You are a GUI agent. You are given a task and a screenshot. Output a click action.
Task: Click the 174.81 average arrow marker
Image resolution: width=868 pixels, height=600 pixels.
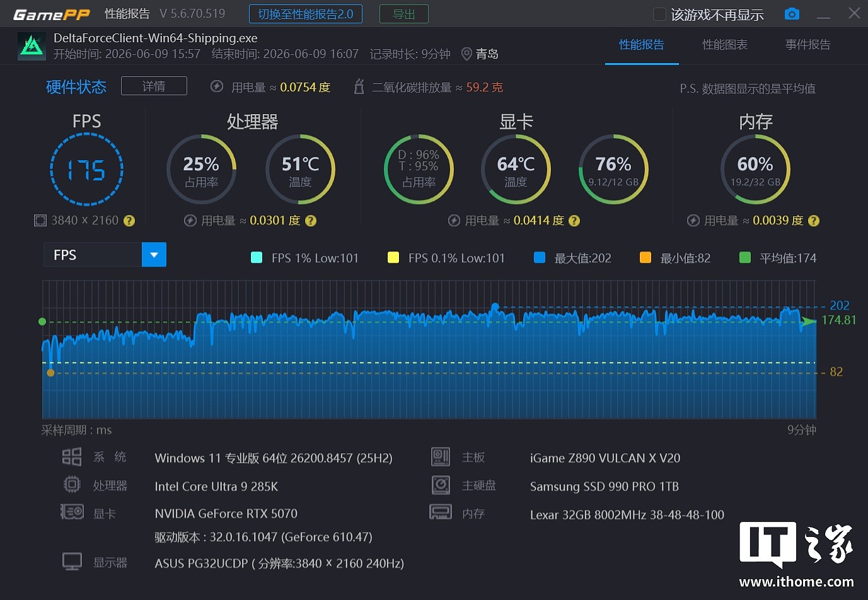pos(808,321)
